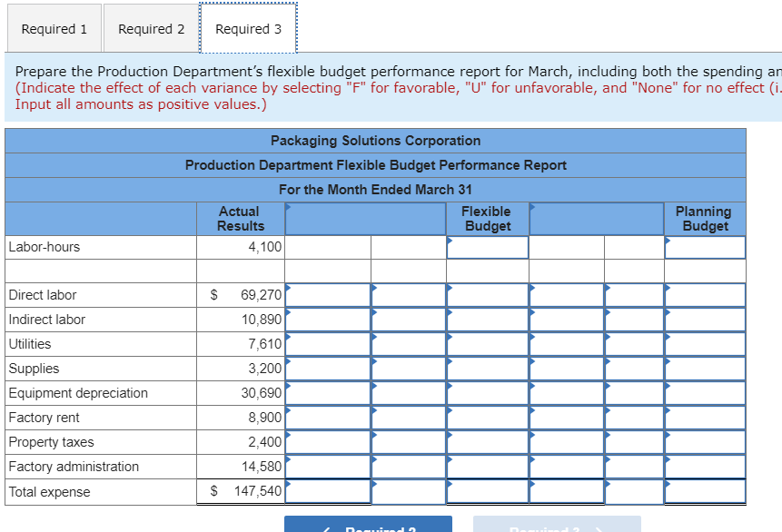Screen dimensions: 782x532
Task: Click Equipment depreciation cell right of 30,690
Action: pyautogui.click(x=328, y=393)
